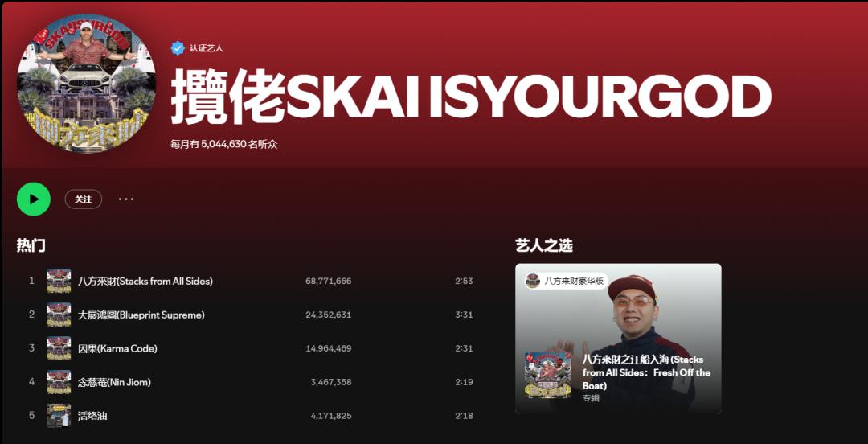Click album art of 八方來財 track
This screenshot has height=444, width=868.
59,281
